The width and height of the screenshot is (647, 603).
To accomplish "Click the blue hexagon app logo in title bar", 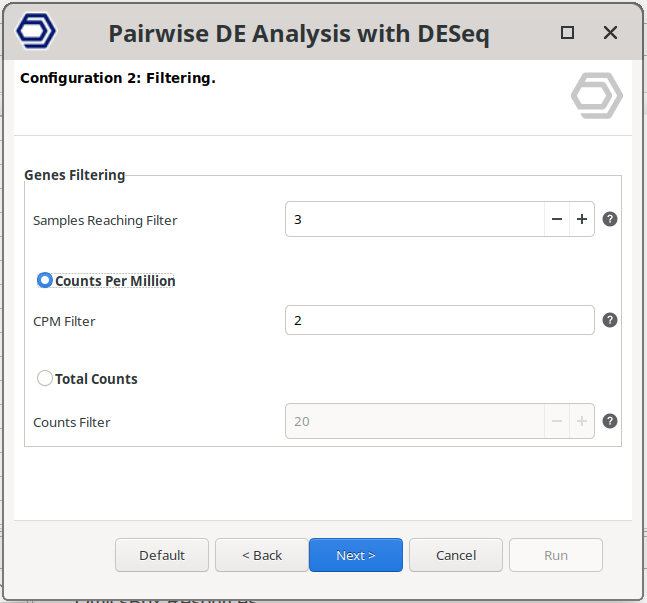I will [37, 32].
